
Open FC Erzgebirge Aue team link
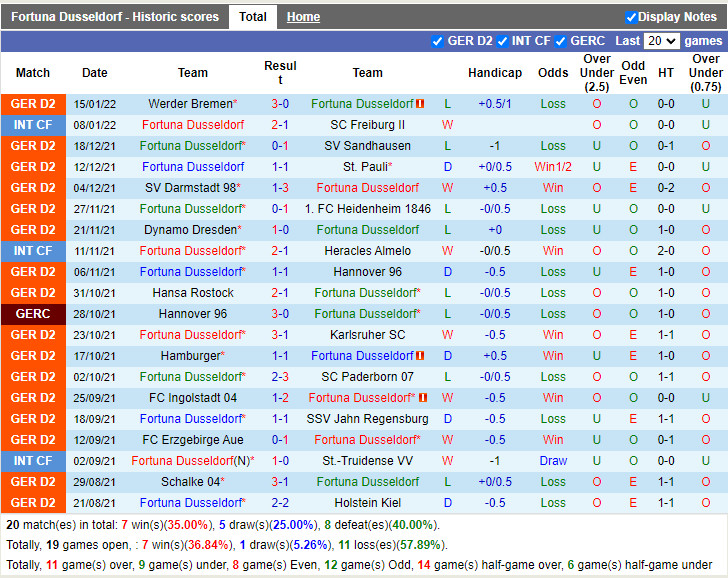(193, 440)
